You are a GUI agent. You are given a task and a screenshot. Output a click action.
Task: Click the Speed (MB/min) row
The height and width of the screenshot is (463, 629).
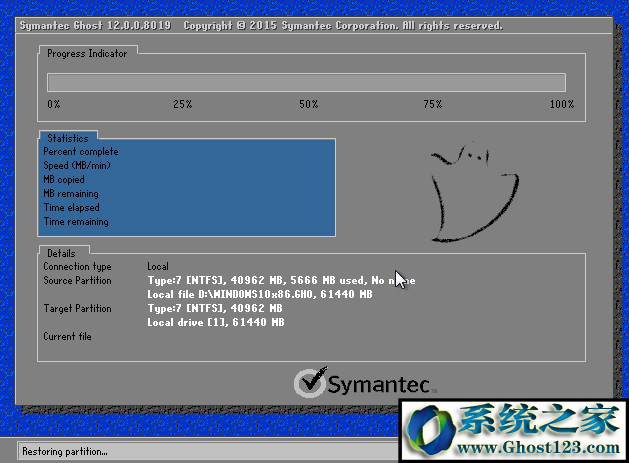[x=77, y=165]
